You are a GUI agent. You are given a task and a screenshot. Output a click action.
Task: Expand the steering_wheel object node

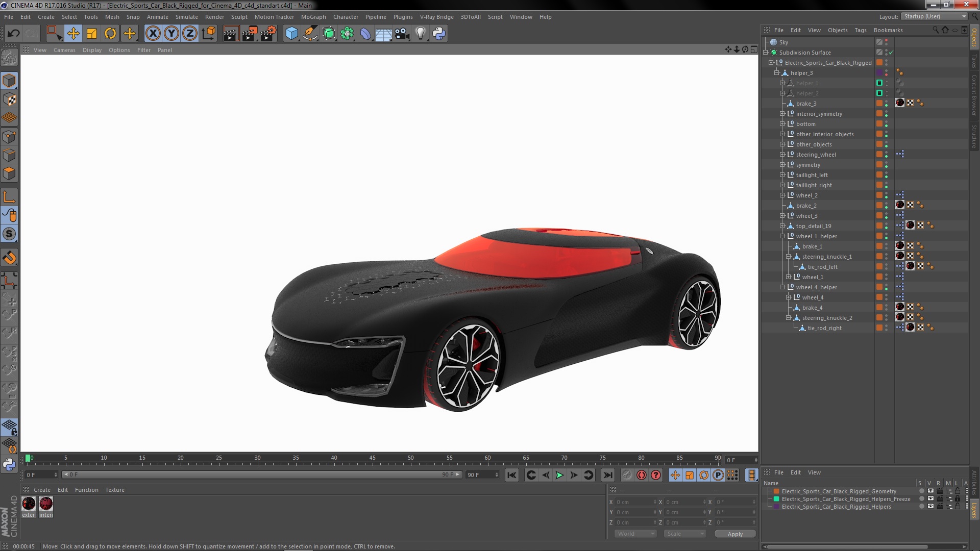[x=782, y=155]
